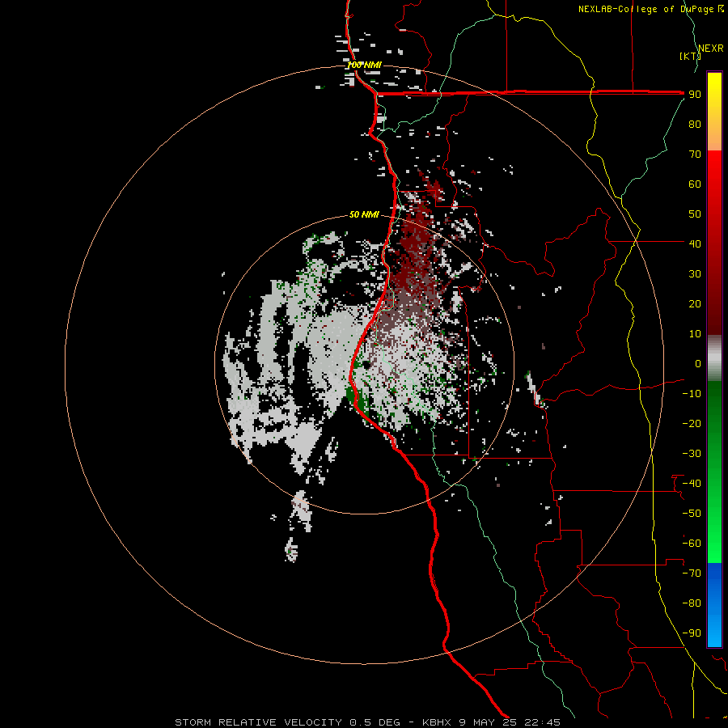Click the 50 value on the velocity scale
728x728 pixels.
(x=695, y=214)
